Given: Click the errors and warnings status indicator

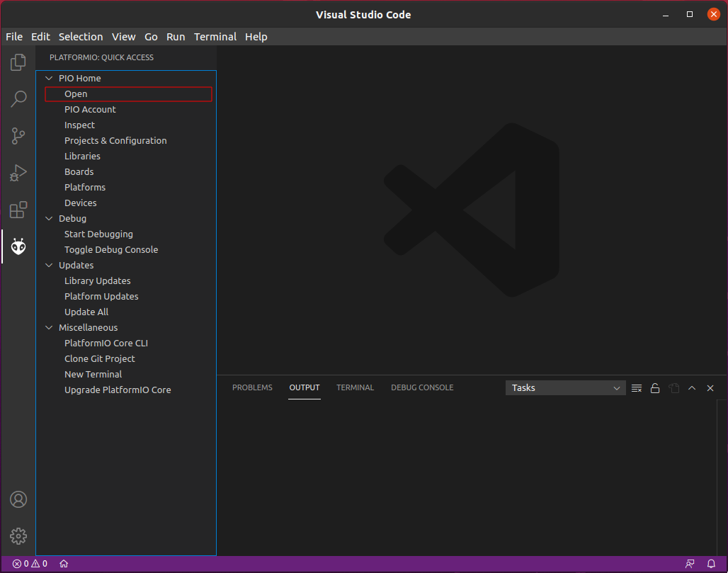Looking at the screenshot, I should pyautogui.click(x=30, y=563).
